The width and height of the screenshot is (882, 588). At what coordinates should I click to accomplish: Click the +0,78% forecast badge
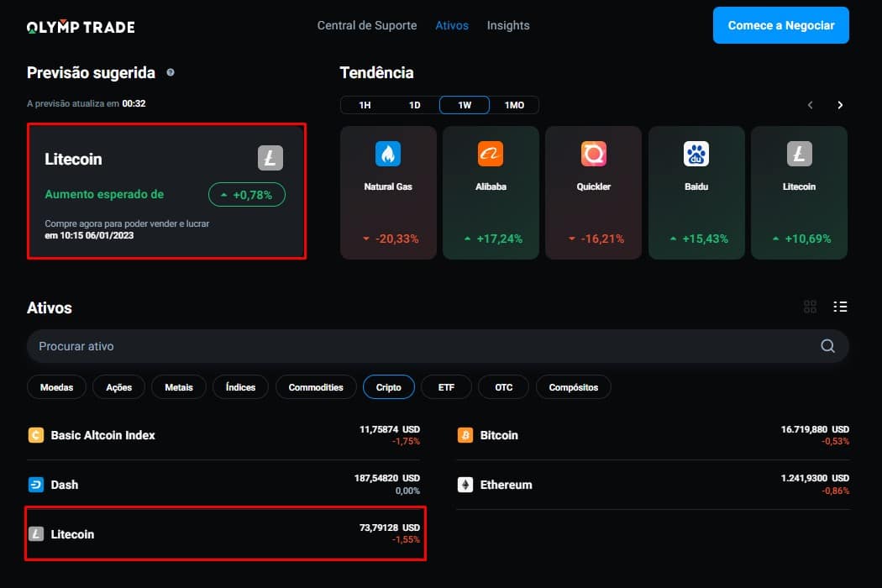point(247,195)
